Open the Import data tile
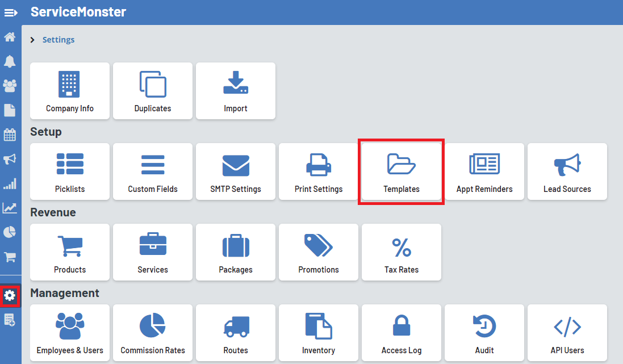623x364 pixels. pos(236,91)
